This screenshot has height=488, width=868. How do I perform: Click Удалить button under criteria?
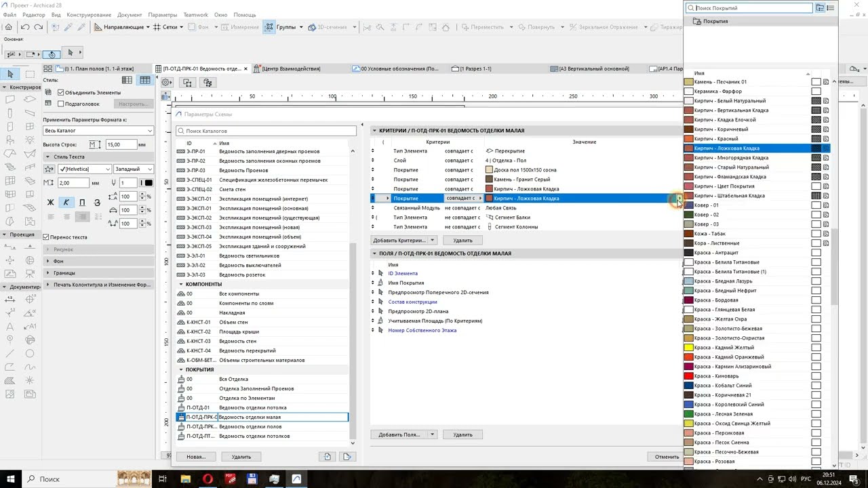pyautogui.click(x=462, y=241)
